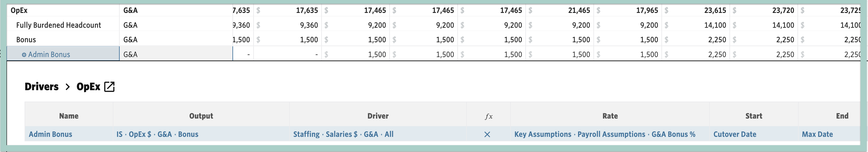This screenshot has width=868, height=152.
Task: Open the OpEx drivers external link icon
Action: point(109,87)
